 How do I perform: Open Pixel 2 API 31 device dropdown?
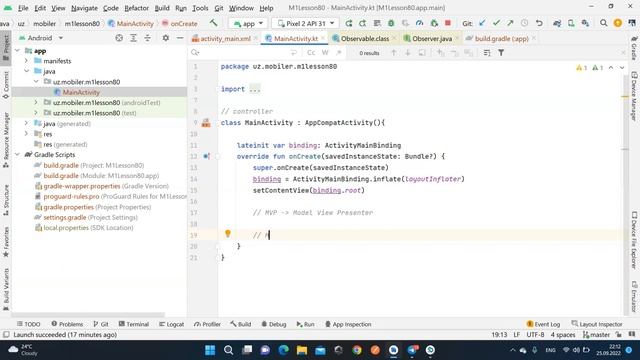pyautogui.click(x=306, y=23)
